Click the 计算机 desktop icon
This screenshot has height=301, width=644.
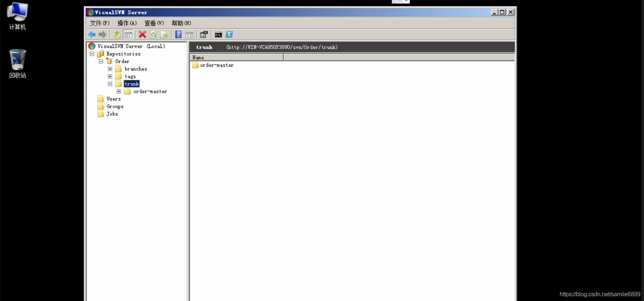click(17, 16)
